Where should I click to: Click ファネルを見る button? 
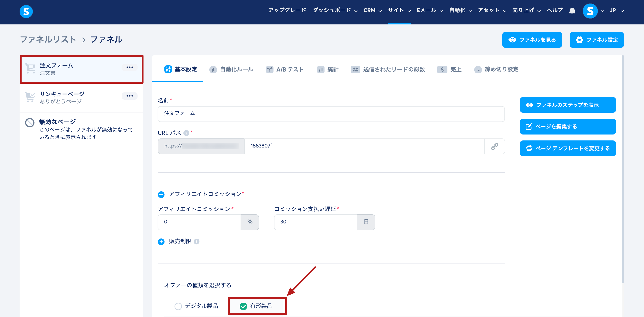coord(532,40)
